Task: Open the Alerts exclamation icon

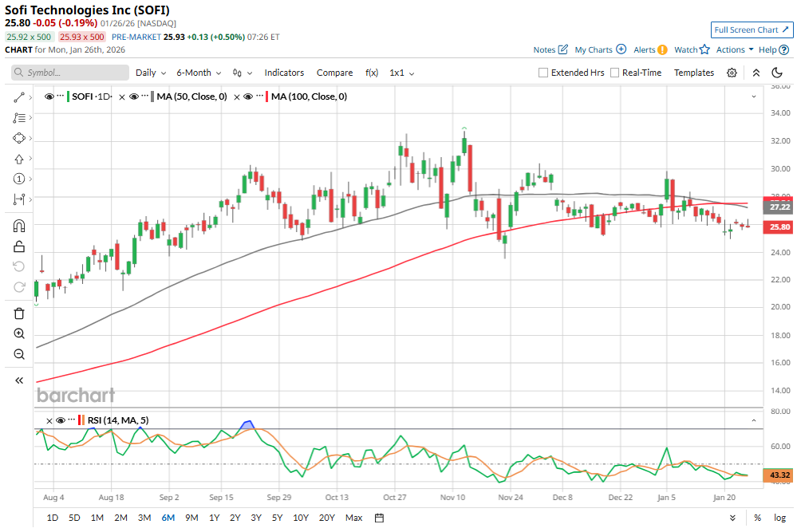Action: (x=662, y=49)
